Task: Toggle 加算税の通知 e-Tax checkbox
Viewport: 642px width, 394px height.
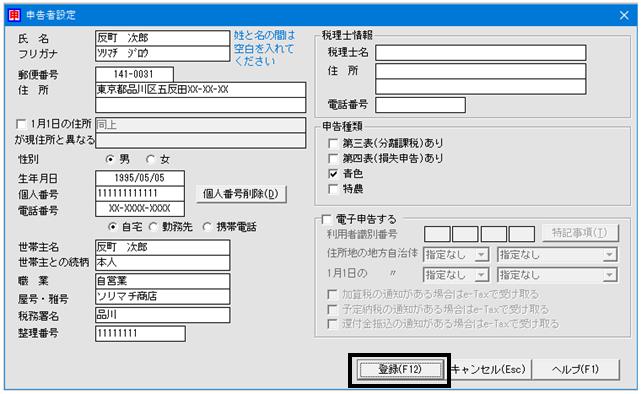Action: [x=332, y=294]
